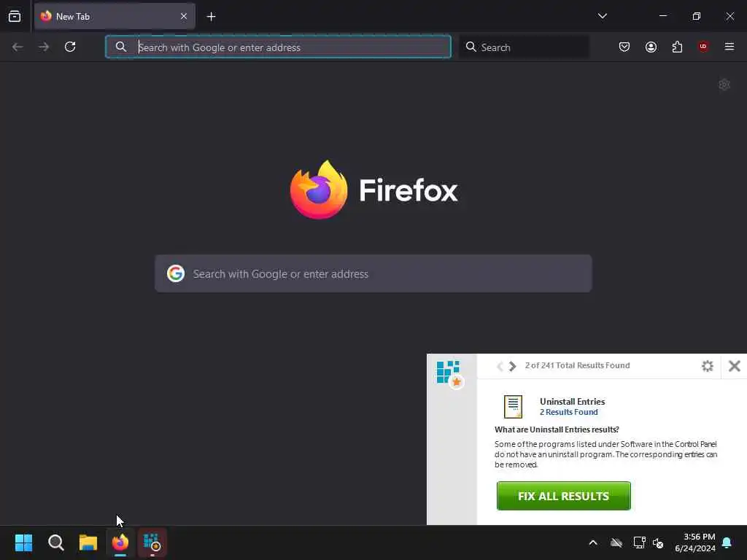Screen dimensions: 747x560
Task: Click the muted volume tray icon
Action: (659, 542)
